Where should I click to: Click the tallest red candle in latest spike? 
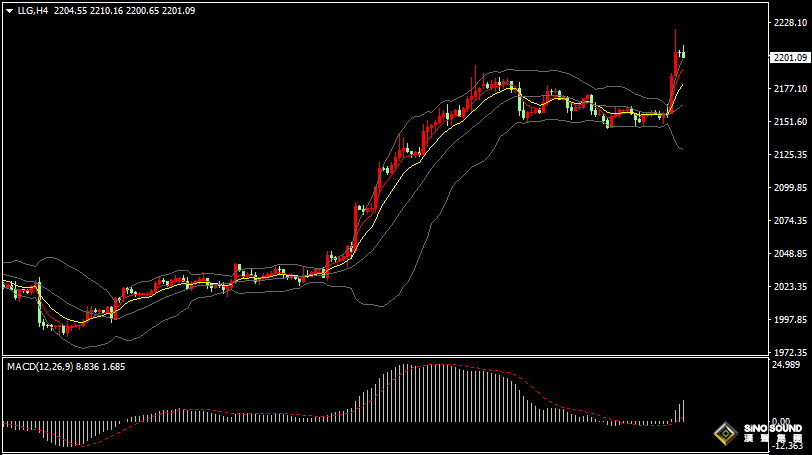[x=676, y=62]
